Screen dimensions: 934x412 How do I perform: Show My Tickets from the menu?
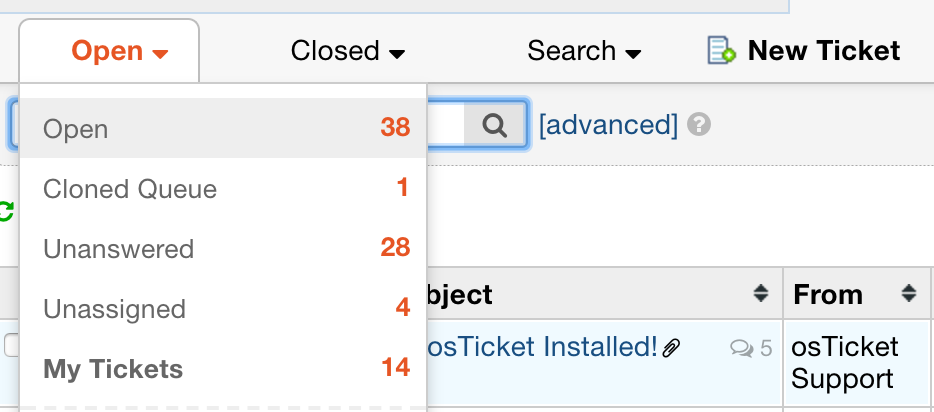click(113, 369)
